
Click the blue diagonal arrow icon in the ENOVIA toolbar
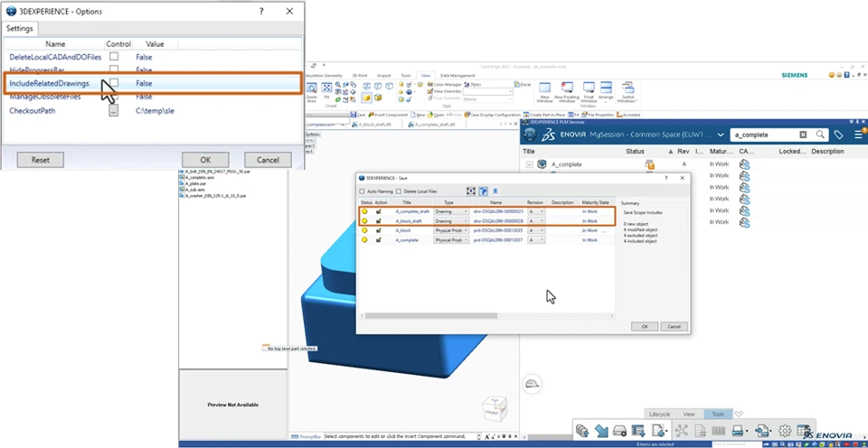click(x=601, y=430)
